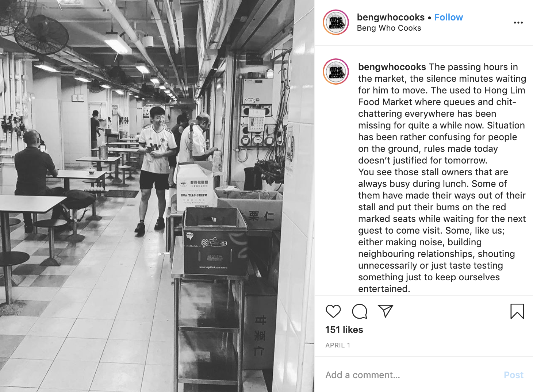Click the Beng Who Cooks location name
Viewport: 533px width, 392px height.
(389, 28)
